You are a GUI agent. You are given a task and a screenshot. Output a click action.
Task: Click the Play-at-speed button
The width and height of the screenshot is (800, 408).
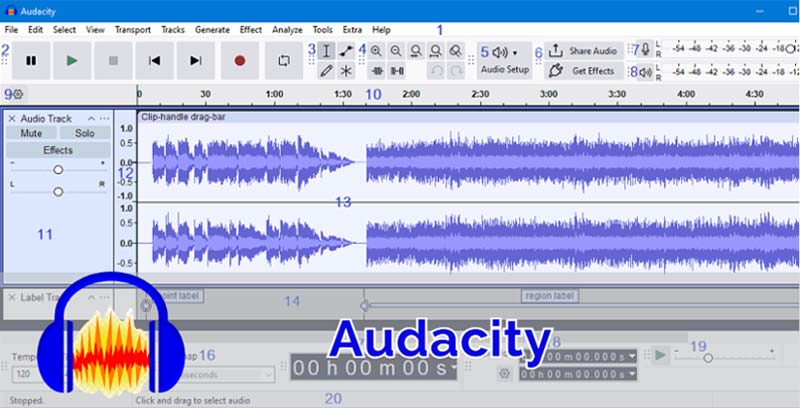[661, 355]
